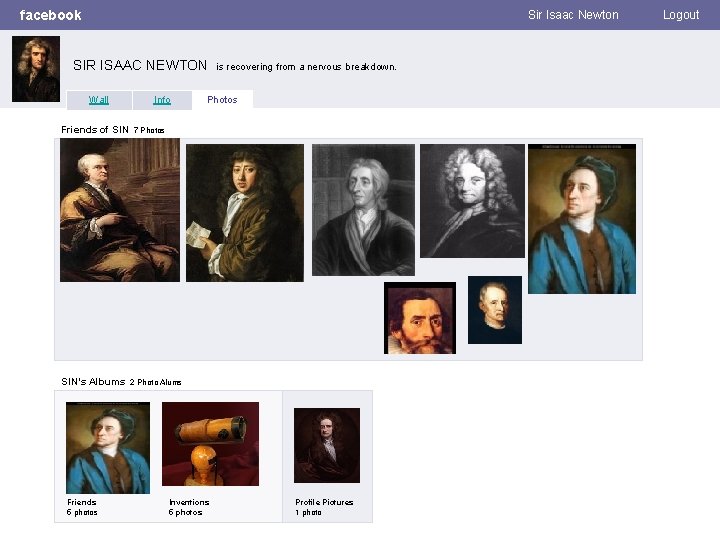Open Inventions album telescope thumbnail
The height and width of the screenshot is (540, 720).
[210, 444]
